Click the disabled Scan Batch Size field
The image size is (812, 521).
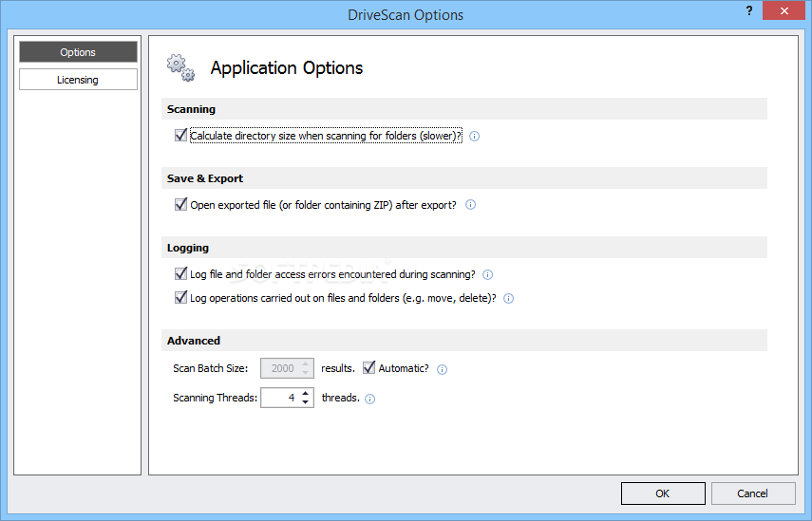tap(287, 368)
